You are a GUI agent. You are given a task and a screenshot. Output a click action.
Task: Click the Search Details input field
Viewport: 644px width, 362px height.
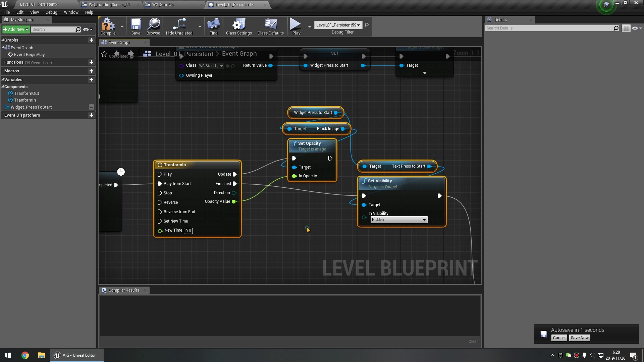(549, 28)
